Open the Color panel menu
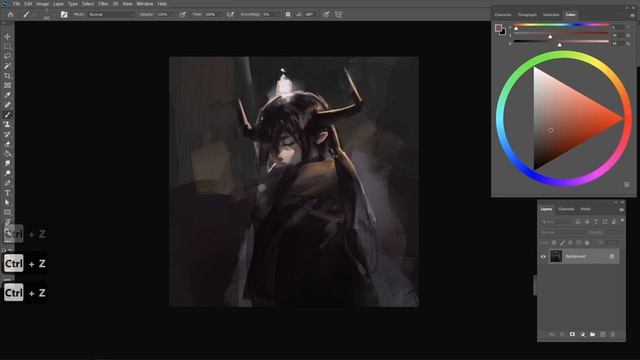Screen dimensions: 640x360 pyautogui.click(x=632, y=15)
